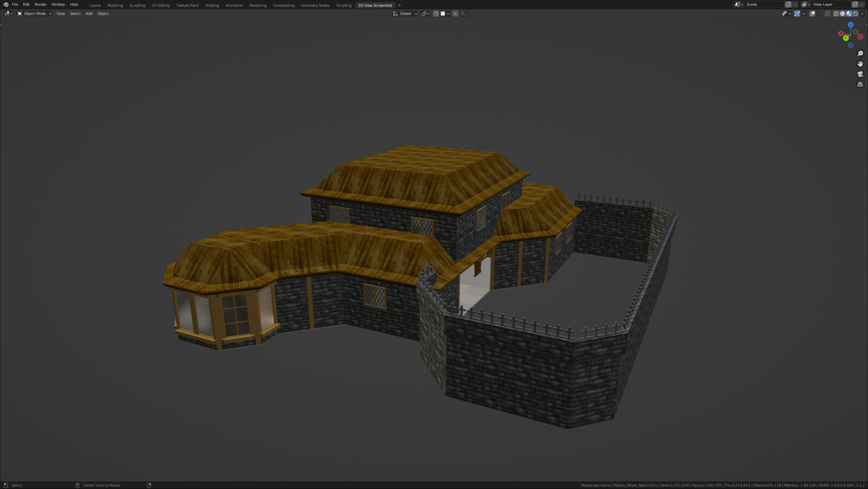This screenshot has height=489, width=868.
Task: Click the zoom view magnifier icon
Action: 860,54
